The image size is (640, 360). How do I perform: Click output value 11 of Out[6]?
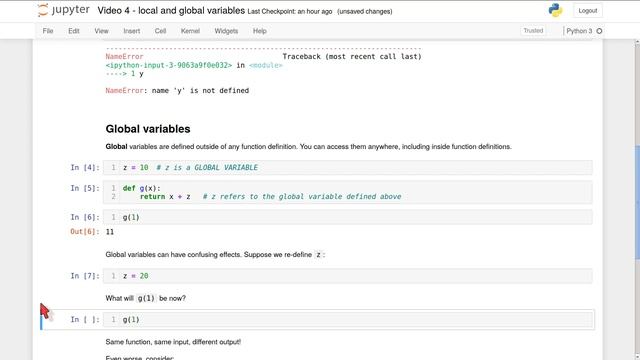pyautogui.click(x=110, y=232)
